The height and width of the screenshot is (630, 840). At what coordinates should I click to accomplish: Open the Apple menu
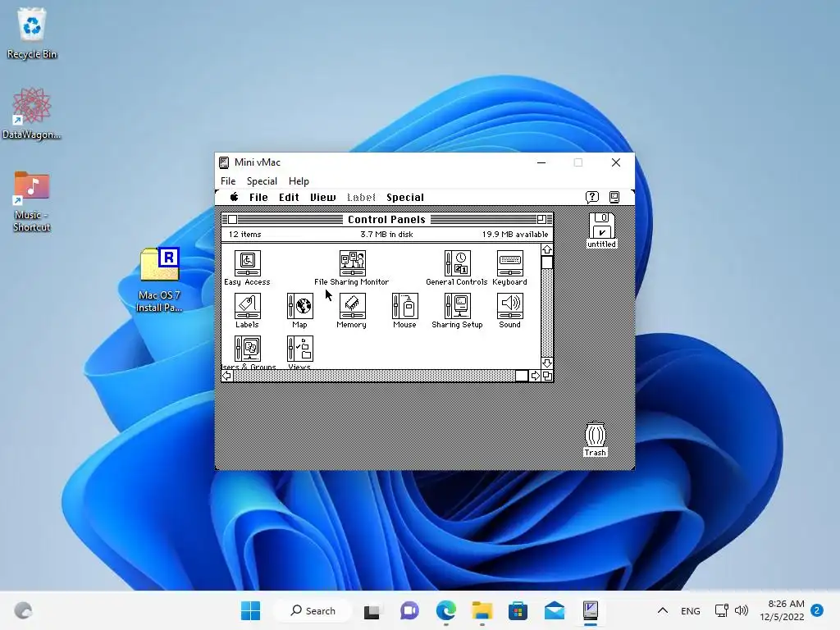tap(234, 197)
